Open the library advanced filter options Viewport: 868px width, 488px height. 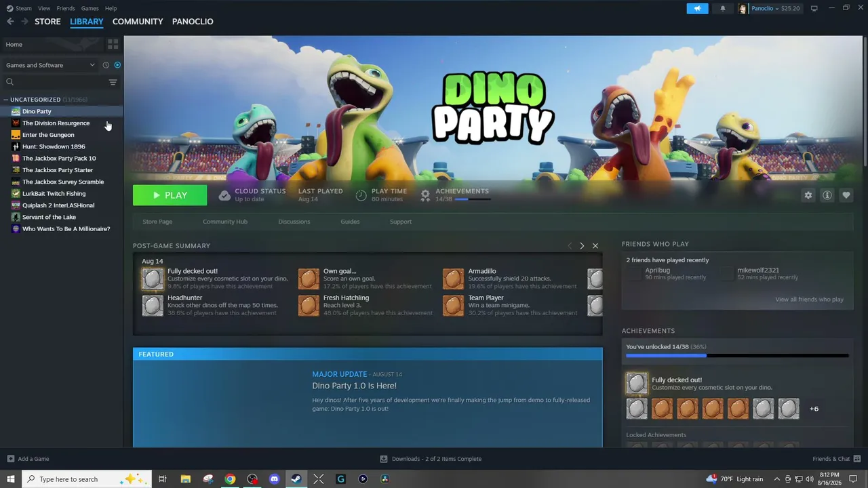click(113, 82)
